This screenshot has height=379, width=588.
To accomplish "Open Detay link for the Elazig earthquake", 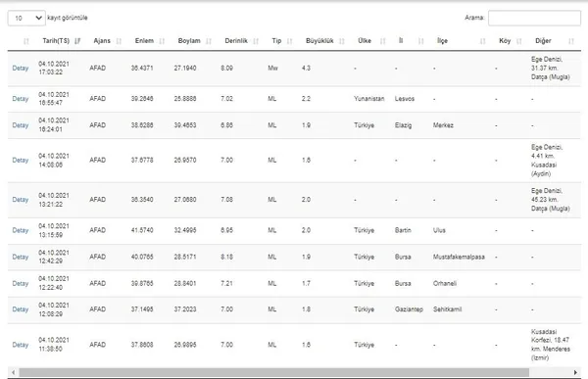I will 21,125.
